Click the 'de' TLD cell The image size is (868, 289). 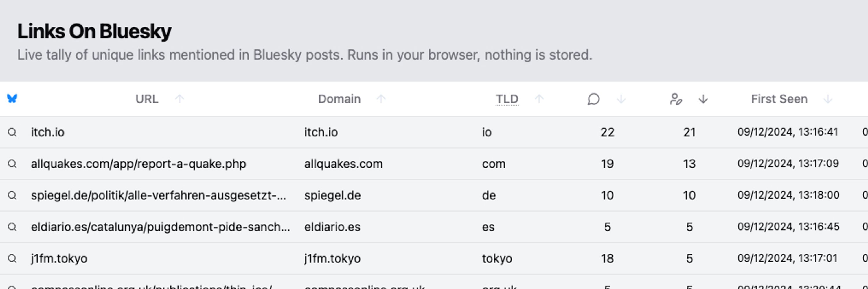489,195
